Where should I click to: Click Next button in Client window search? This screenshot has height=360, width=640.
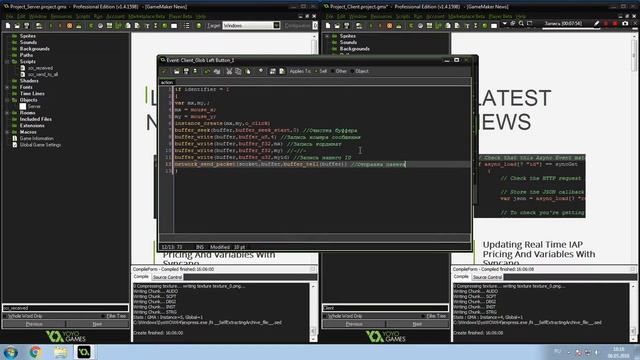[417, 324]
